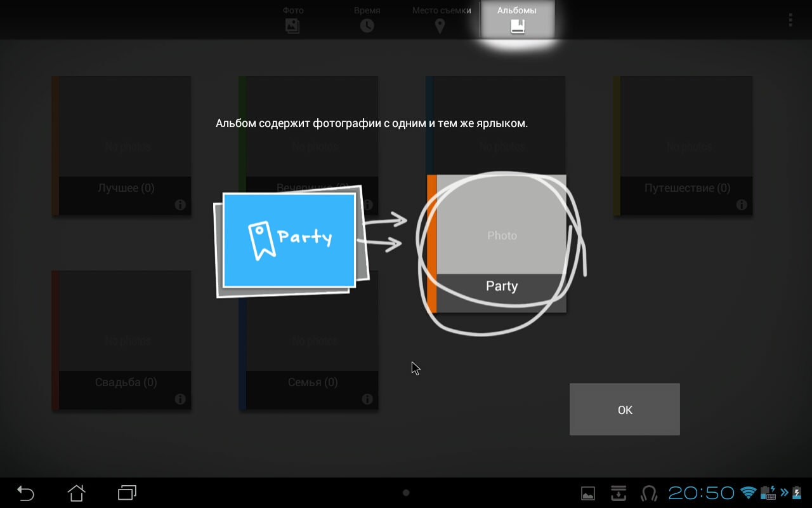Show info for the Свадьба album
This screenshot has height=508, width=812.
tap(180, 399)
